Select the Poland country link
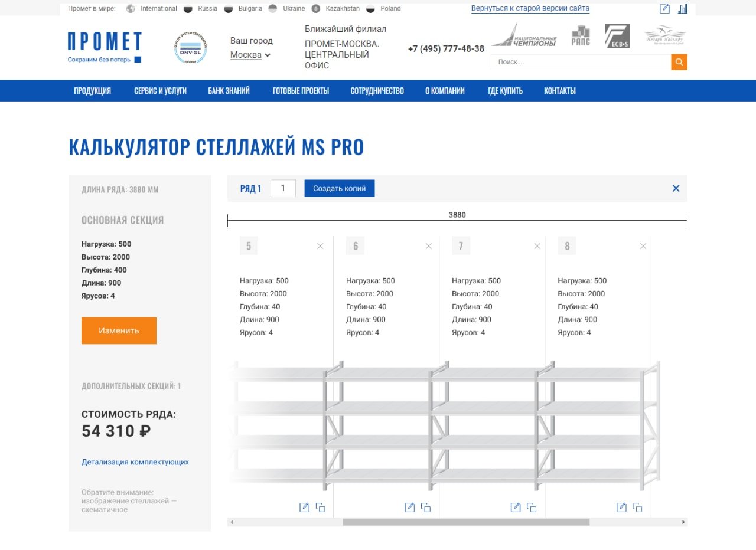 pos(383,9)
